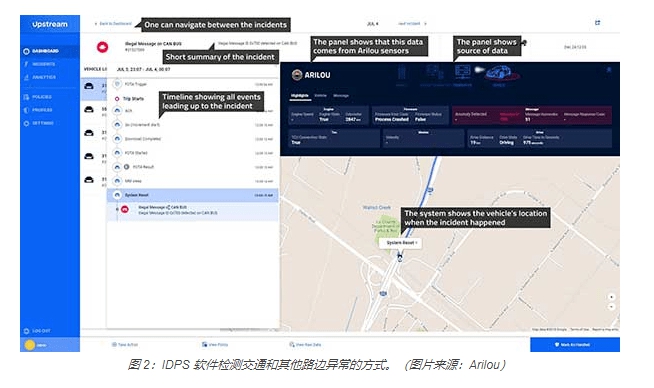Go to the Next Incident

click(x=412, y=24)
